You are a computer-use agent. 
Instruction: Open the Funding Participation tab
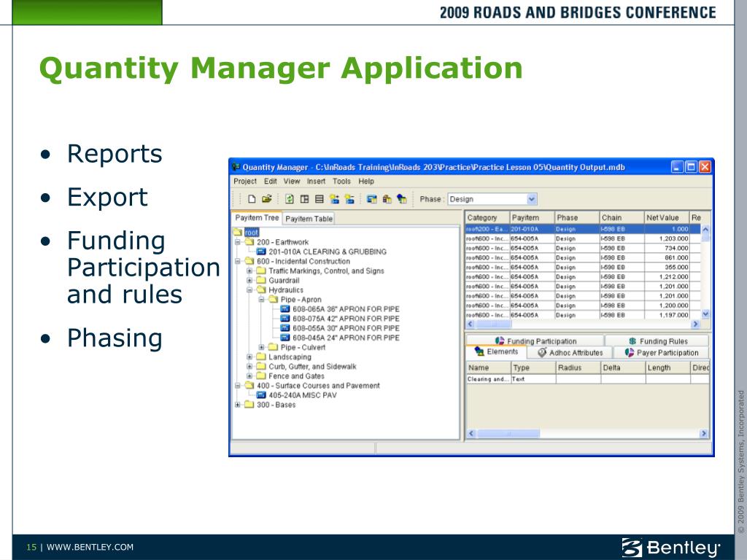pyautogui.click(x=535, y=341)
